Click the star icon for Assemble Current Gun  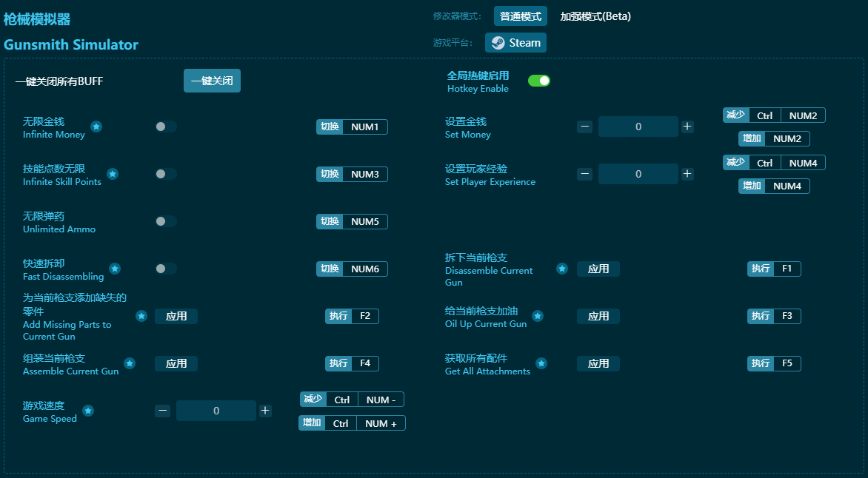click(x=130, y=363)
